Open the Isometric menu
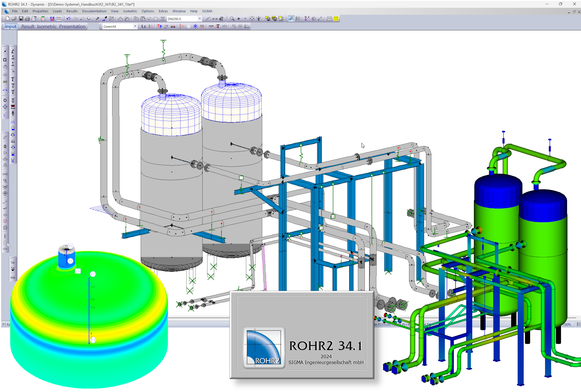Screen dimensions: 581x392 coord(130,11)
